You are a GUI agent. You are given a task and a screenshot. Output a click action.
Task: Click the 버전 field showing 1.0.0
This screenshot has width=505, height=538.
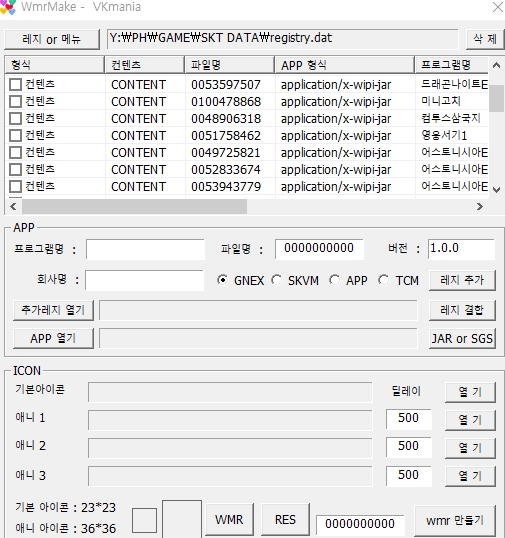point(461,249)
